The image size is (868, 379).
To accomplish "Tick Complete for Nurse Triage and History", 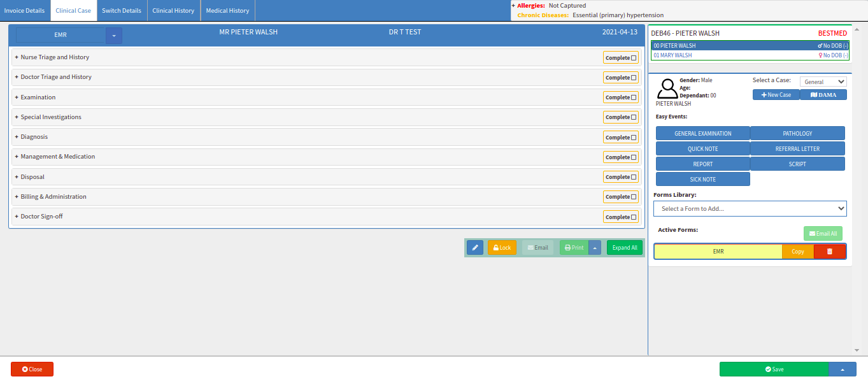I will click(x=634, y=58).
